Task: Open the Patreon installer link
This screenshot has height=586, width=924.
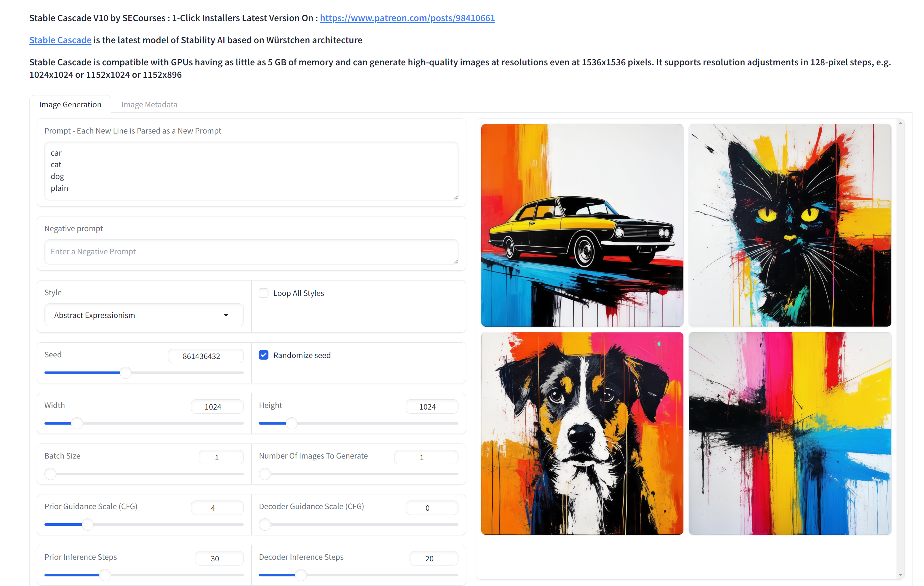Action: point(407,18)
